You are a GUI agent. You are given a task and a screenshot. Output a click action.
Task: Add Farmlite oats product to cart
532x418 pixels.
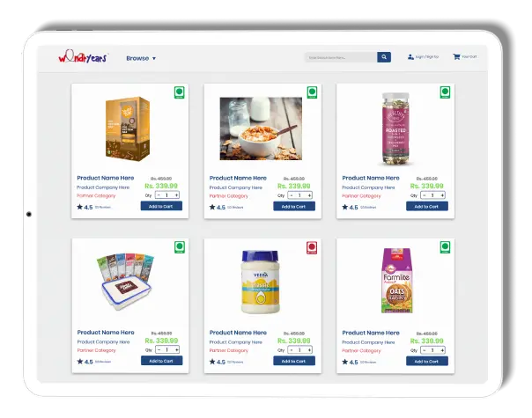click(x=427, y=362)
